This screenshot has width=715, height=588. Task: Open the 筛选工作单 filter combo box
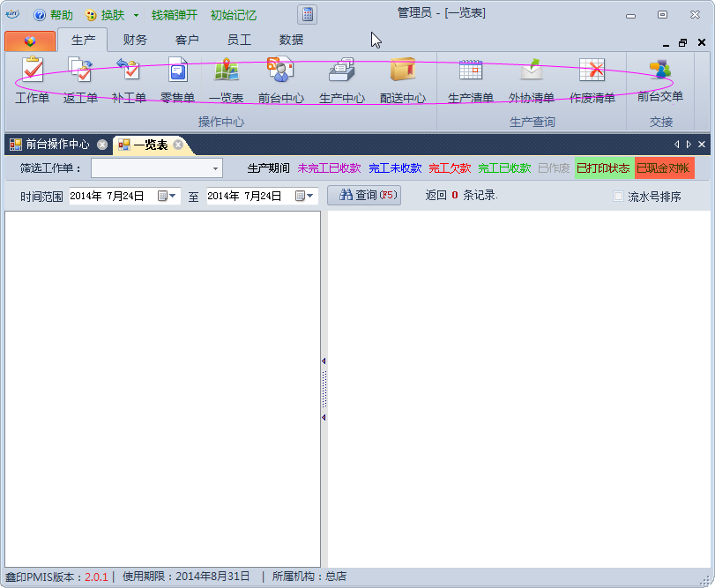pos(156,168)
